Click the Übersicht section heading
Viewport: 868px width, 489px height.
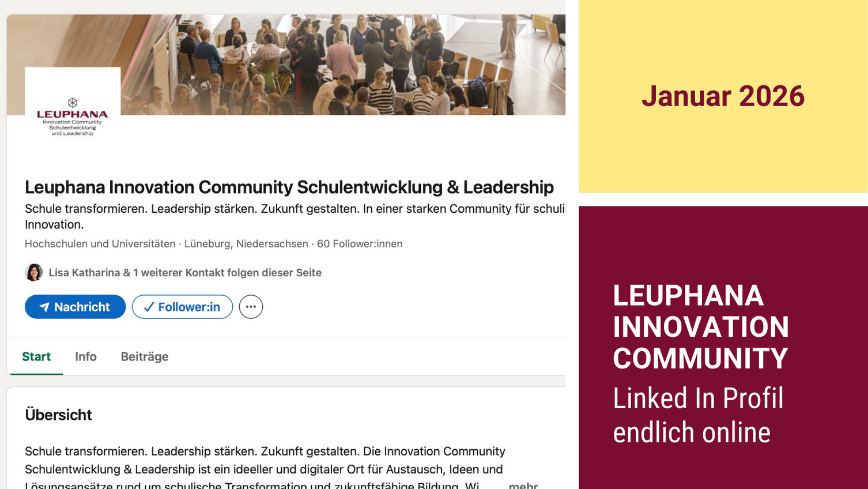click(58, 415)
